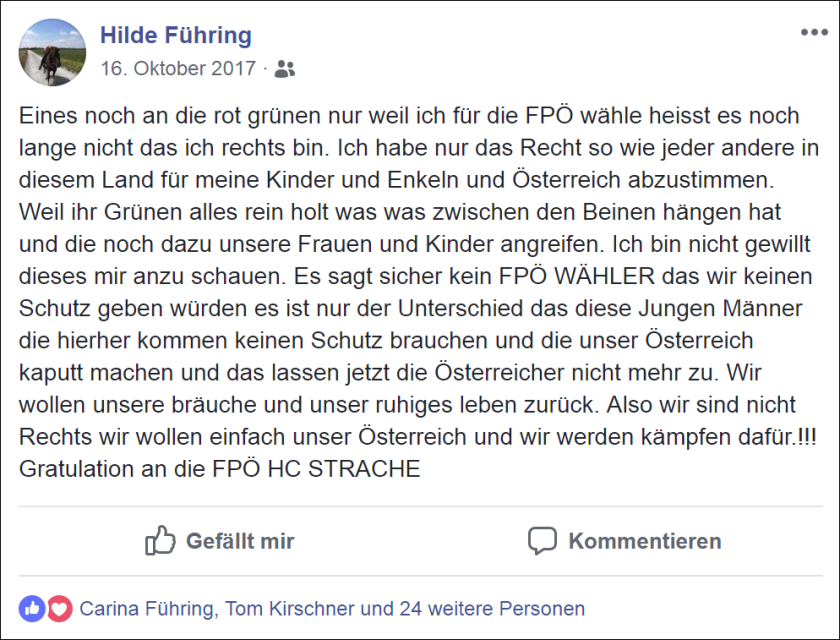The image size is (840, 640).
Task: Visit Carina Führing's profile
Action: coord(146,608)
